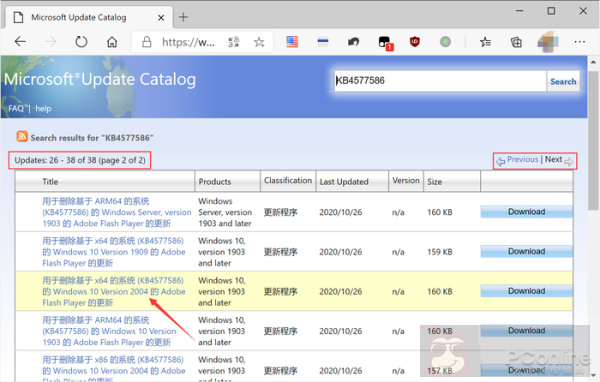Click the KB4577586 search box
600x382 pixels.
[x=440, y=81]
